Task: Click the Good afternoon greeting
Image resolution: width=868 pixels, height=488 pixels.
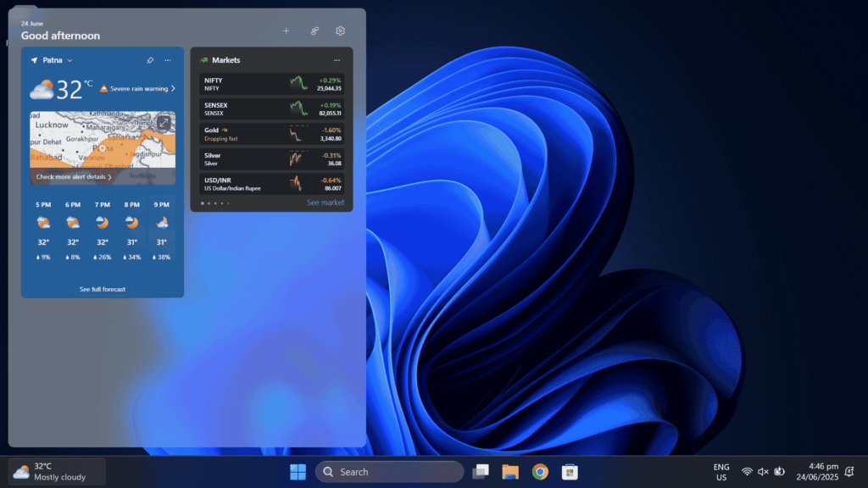Action: [x=60, y=36]
